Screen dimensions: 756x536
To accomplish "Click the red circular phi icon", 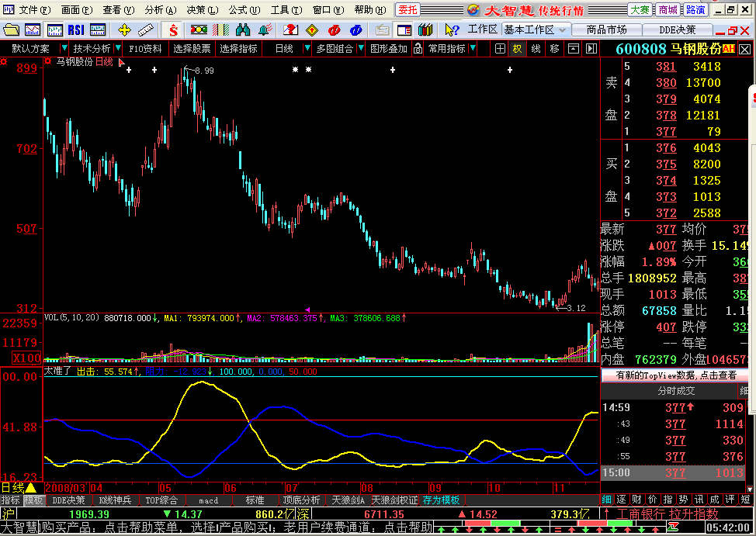I will pos(334,30).
